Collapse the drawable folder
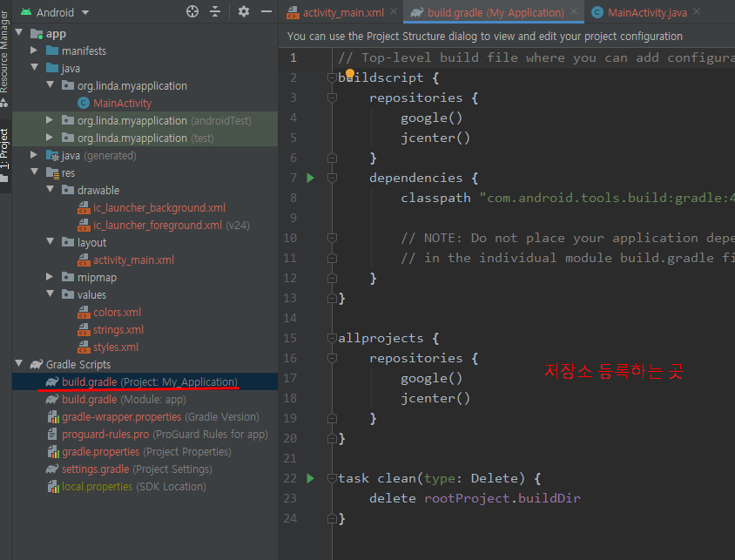 coord(51,189)
